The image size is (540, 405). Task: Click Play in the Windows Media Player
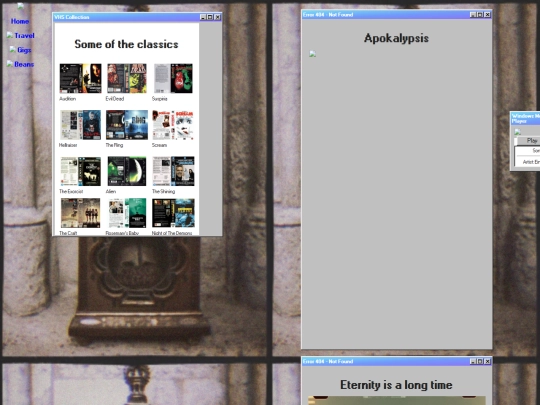529,141
